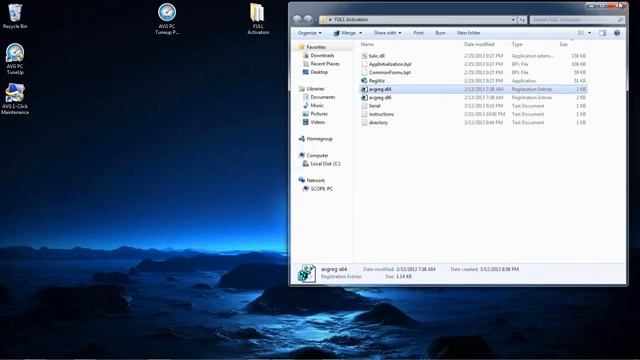Sort files by the Size column

(564, 44)
